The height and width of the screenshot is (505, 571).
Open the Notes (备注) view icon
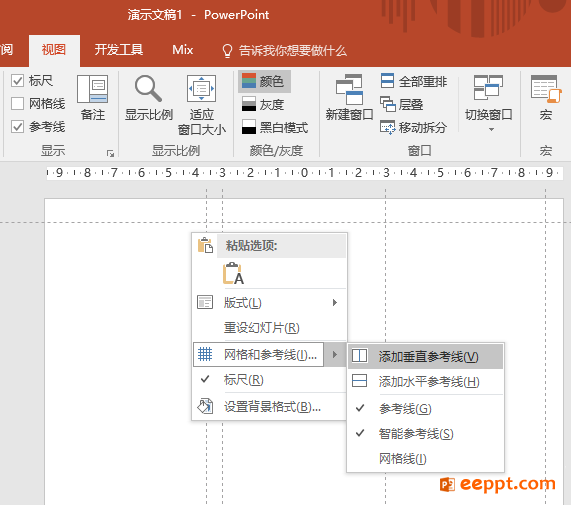(92, 98)
